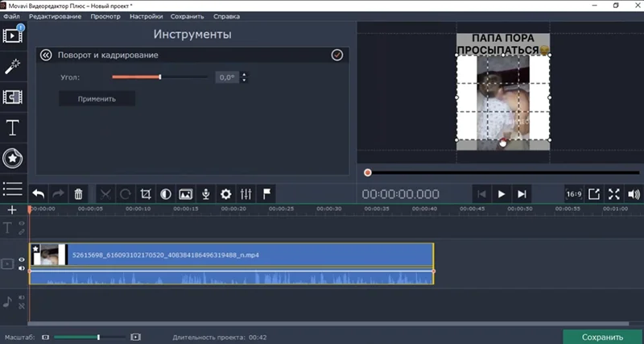Open the Transitions tab icon
Viewport: 644px width, 344px height.
coord(13,97)
